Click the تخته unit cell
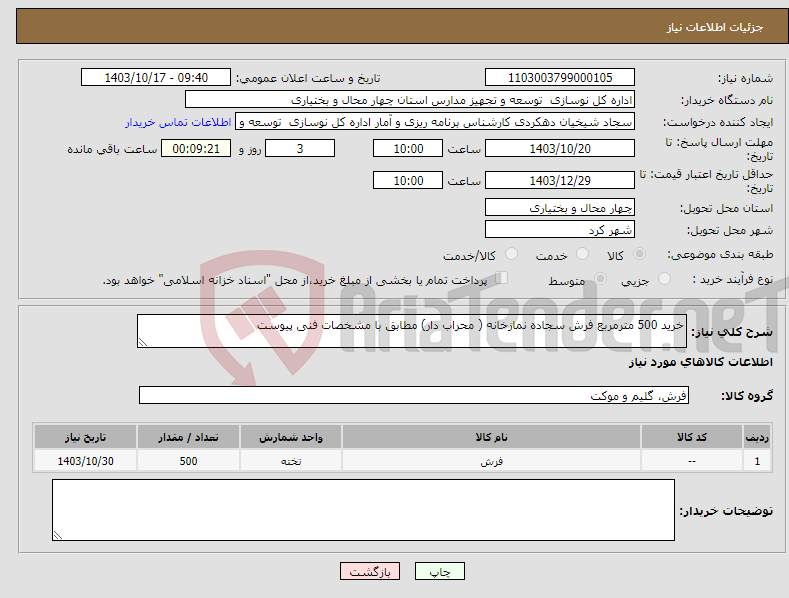Image resolution: width=789 pixels, height=598 pixels. coord(291,461)
